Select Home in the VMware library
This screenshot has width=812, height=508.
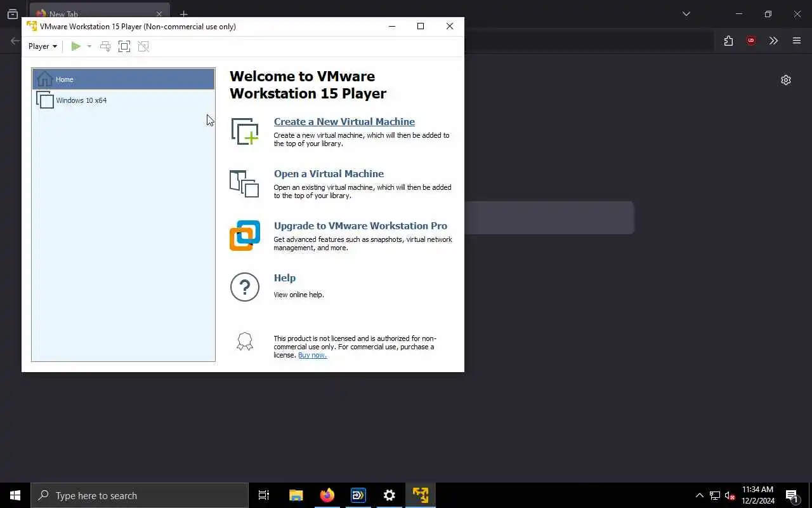pyautogui.click(x=123, y=79)
